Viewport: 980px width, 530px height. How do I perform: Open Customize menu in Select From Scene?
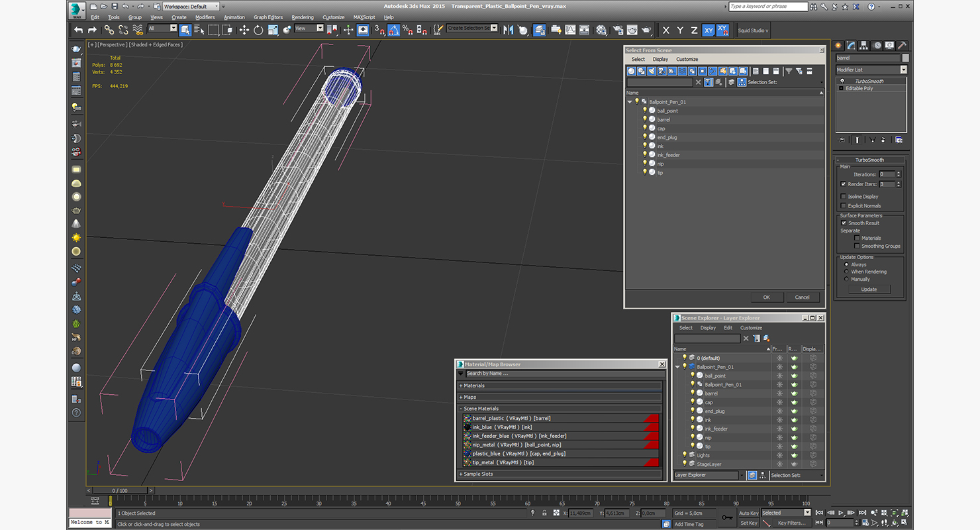click(687, 60)
